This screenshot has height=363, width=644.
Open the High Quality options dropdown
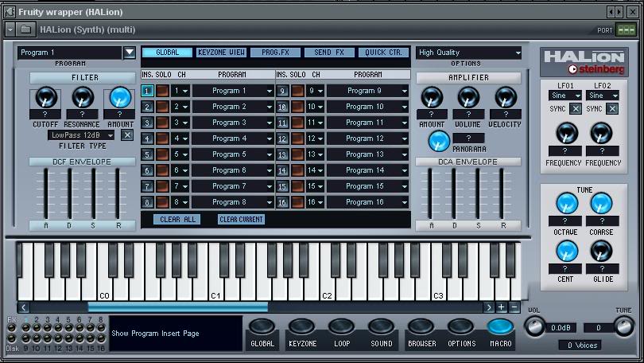468,53
